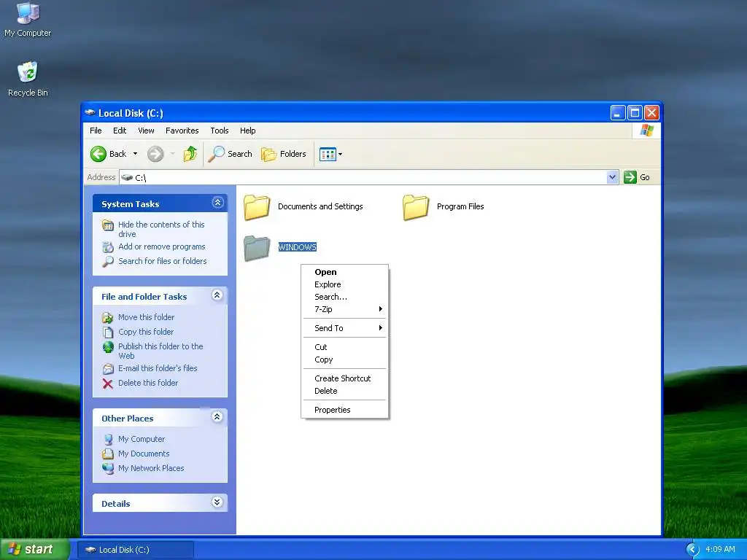Expand the Details panel
The width and height of the screenshot is (747, 560).
coord(217,502)
